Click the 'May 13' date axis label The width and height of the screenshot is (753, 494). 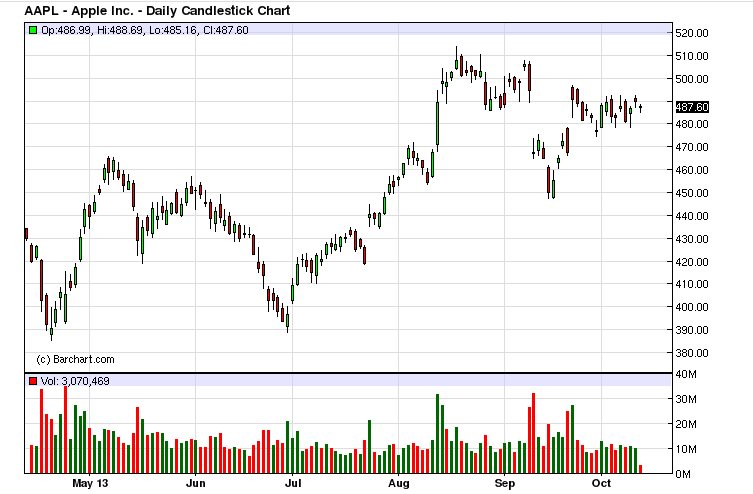90,483
